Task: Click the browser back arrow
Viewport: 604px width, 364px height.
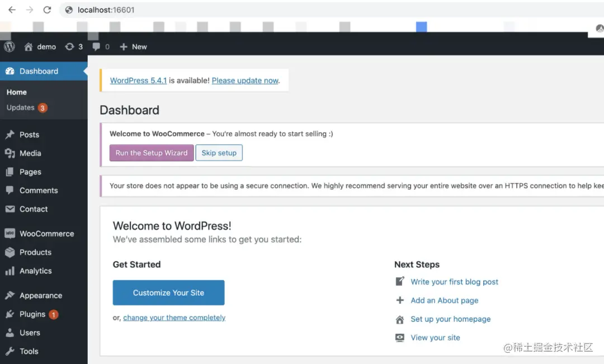Action: click(12, 10)
